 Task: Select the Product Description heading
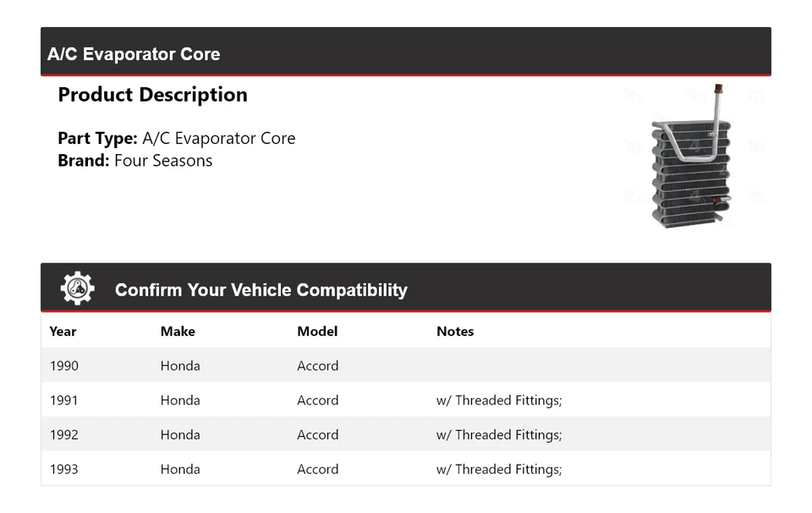pyautogui.click(x=152, y=95)
